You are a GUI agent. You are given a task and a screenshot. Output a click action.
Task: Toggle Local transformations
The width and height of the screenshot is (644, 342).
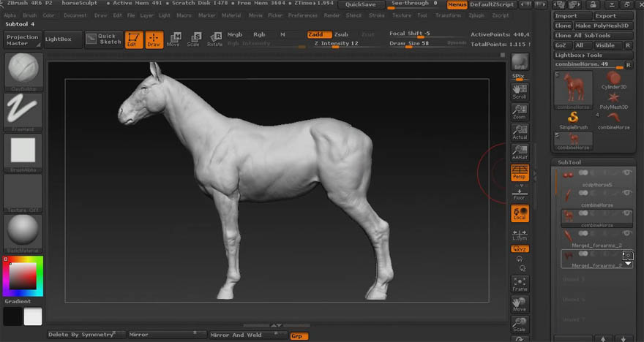(520, 213)
